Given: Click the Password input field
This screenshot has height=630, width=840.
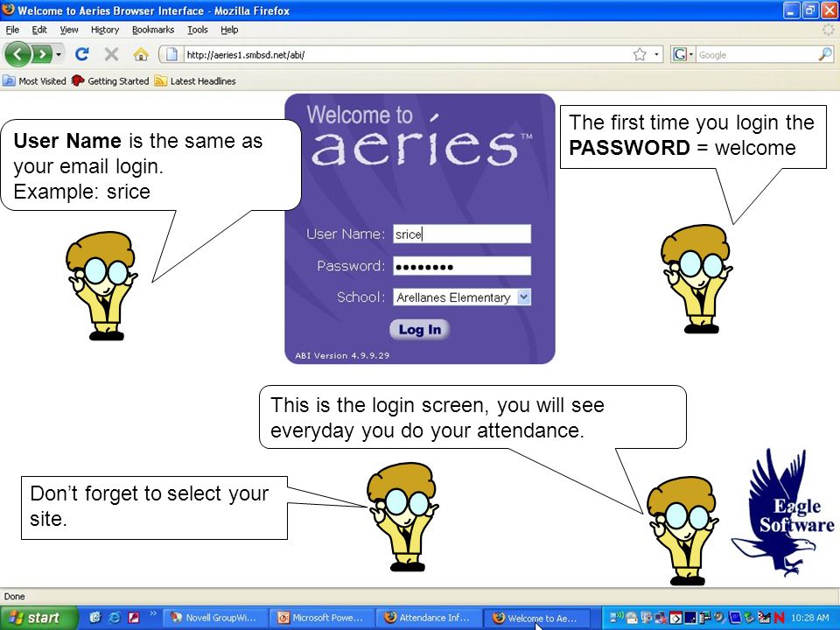Looking at the screenshot, I should tap(462, 266).
